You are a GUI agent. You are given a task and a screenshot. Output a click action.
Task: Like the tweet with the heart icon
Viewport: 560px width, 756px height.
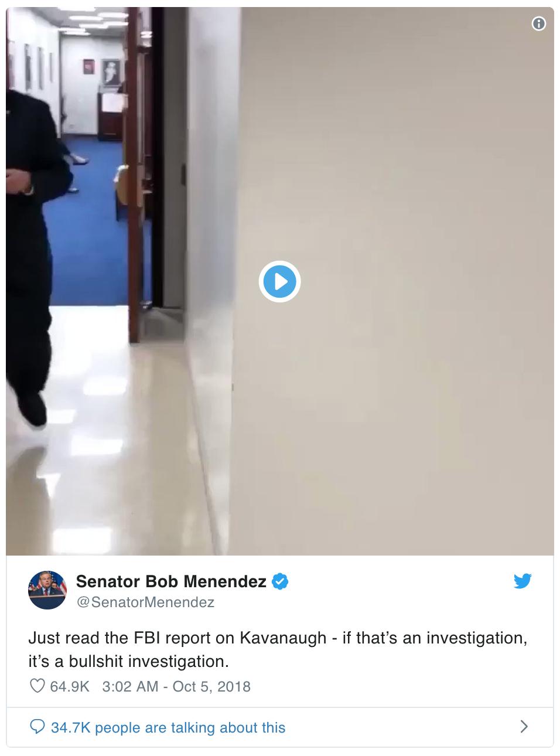[37, 686]
